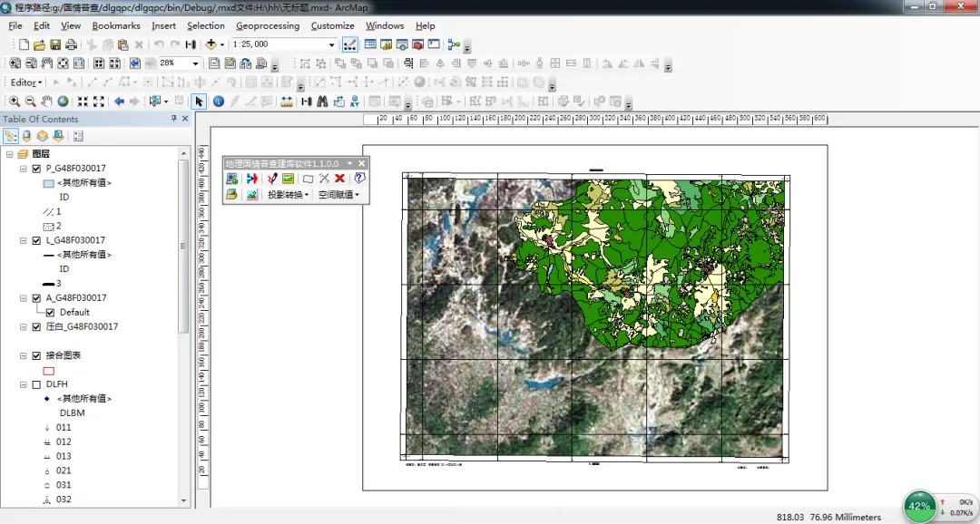
Task: Click the red rectangle symbol under 接合图表
Action: (49, 371)
